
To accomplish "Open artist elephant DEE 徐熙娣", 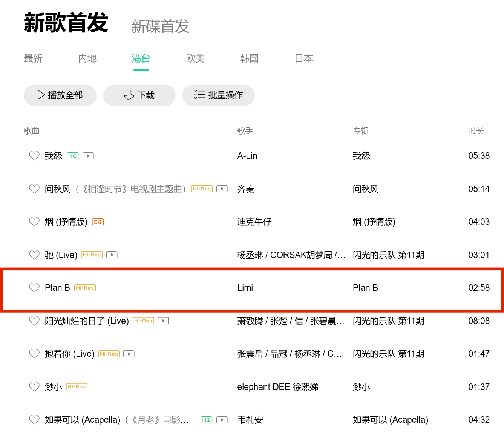I will coord(277,387).
